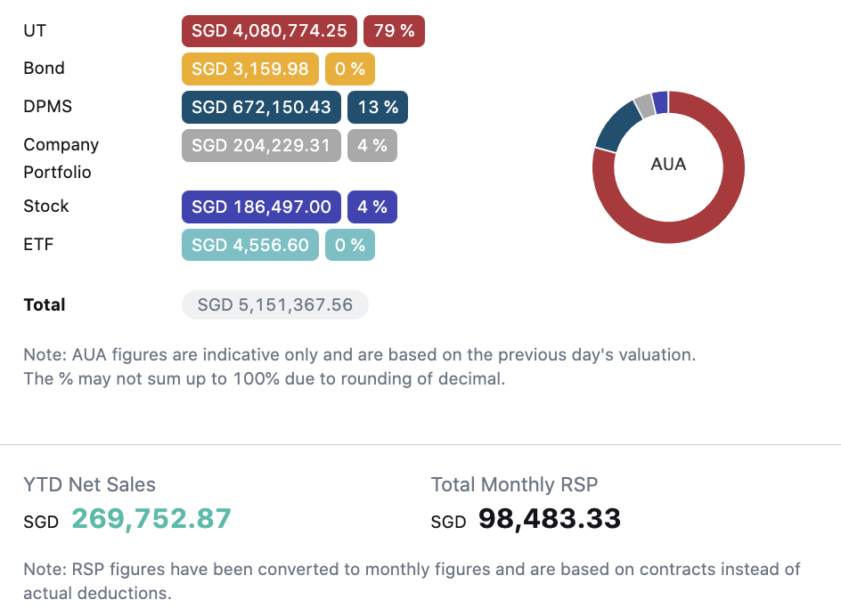841x616 pixels.
Task: Select Company Portfolio amount SGD 204,229.31
Action: click(x=261, y=145)
